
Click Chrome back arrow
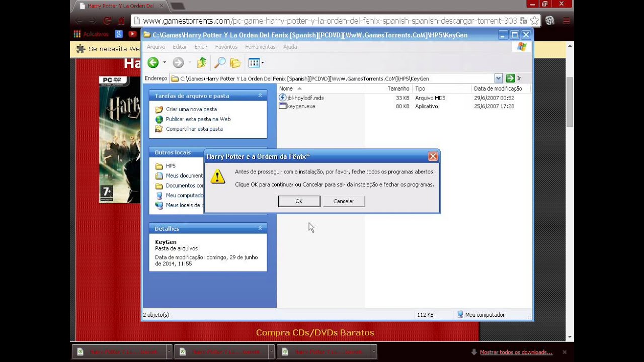(x=78, y=21)
